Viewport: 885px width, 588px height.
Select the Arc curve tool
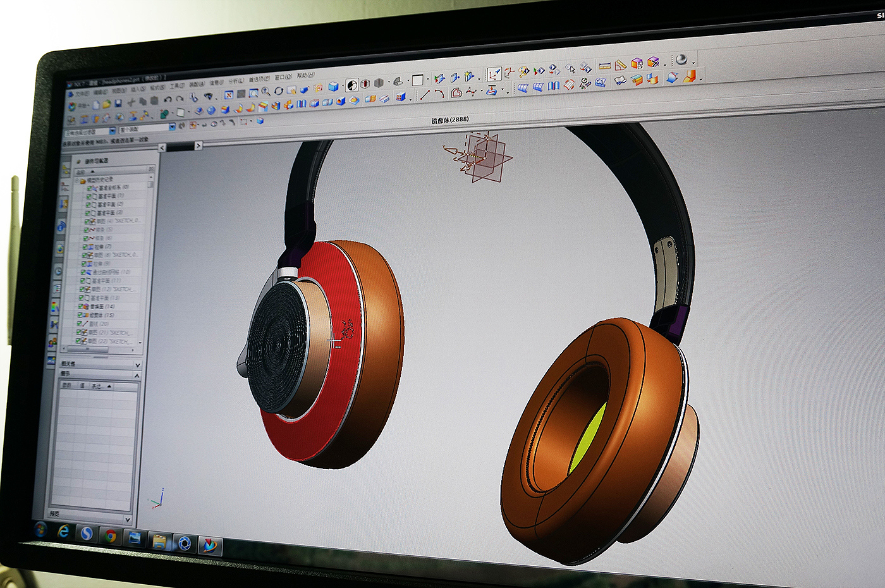click(439, 94)
